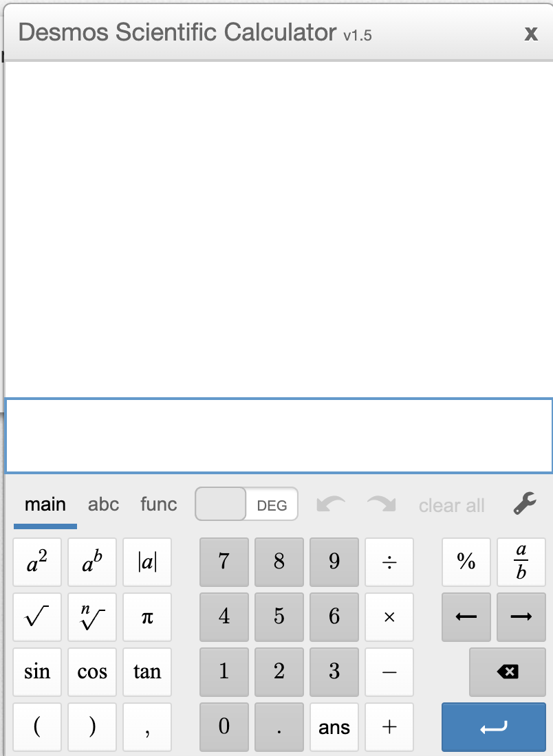Close the Desmos calculator with x
Image resolution: width=553 pixels, height=756 pixels.
531,33
